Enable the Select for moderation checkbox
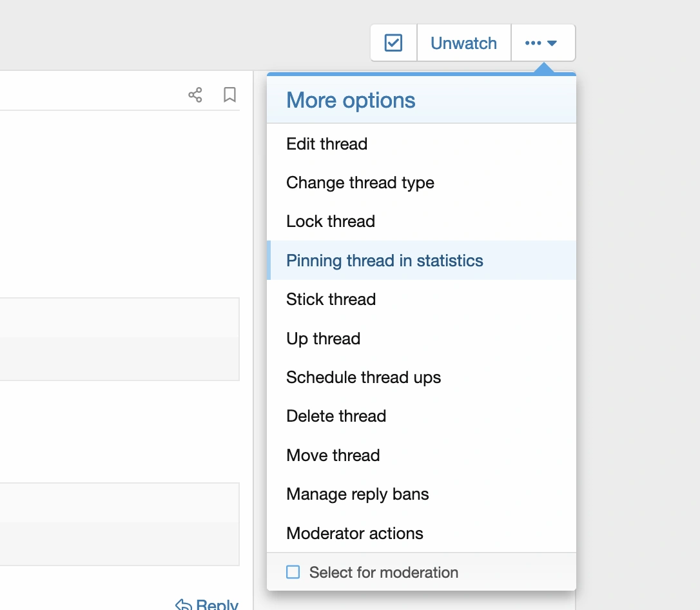The image size is (700, 610). pyautogui.click(x=293, y=572)
